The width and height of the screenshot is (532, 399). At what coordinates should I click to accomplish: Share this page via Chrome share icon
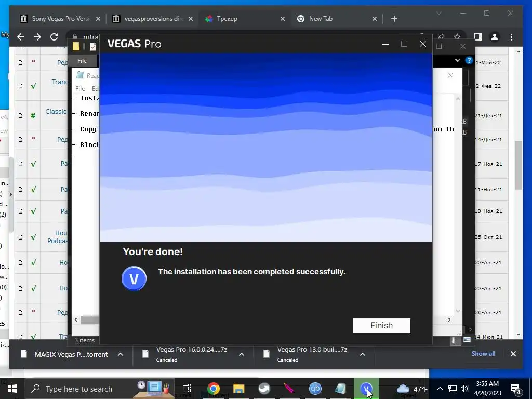pos(441,37)
